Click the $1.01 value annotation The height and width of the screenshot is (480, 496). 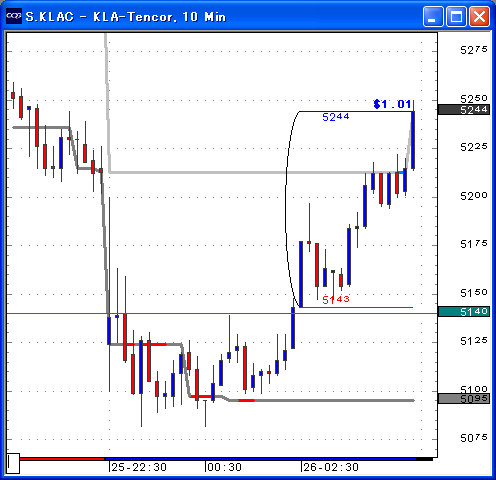(392, 104)
